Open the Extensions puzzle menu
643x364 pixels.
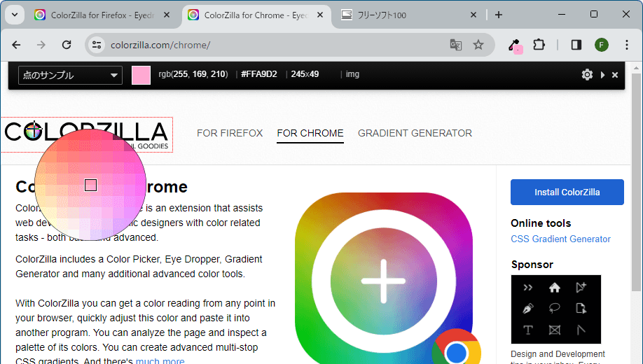(539, 45)
